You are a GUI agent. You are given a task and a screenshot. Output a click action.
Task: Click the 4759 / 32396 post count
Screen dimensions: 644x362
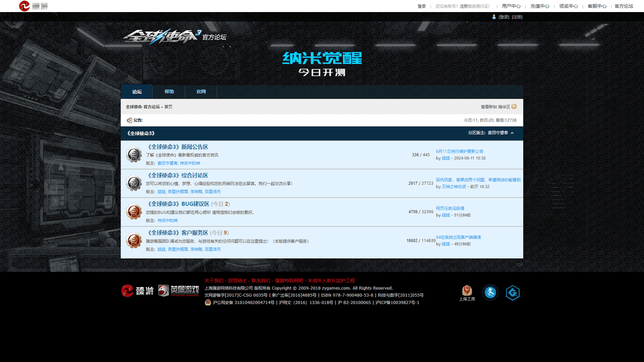pyautogui.click(x=421, y=212)
